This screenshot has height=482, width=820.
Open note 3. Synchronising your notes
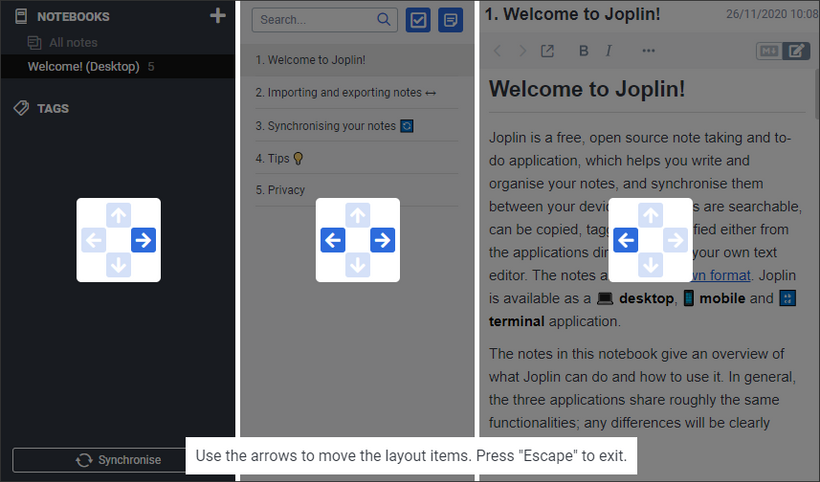tap(357, 125)
